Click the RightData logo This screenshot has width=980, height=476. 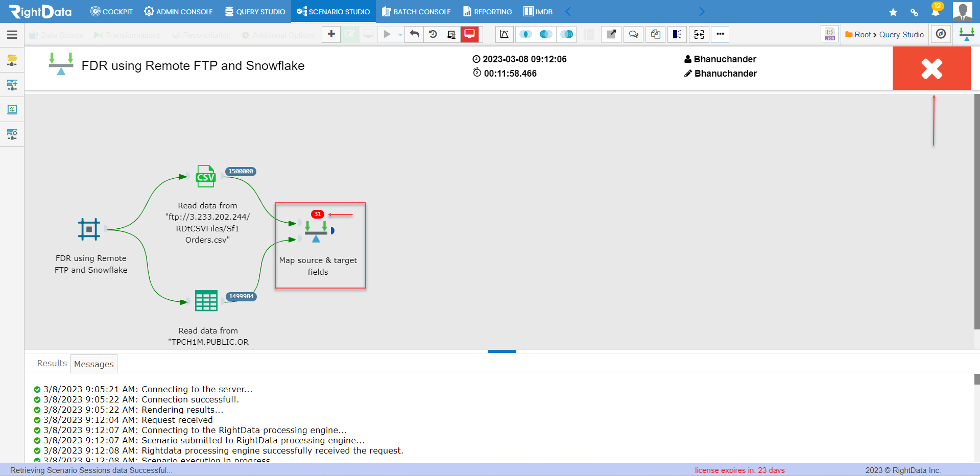pos(40,11)
